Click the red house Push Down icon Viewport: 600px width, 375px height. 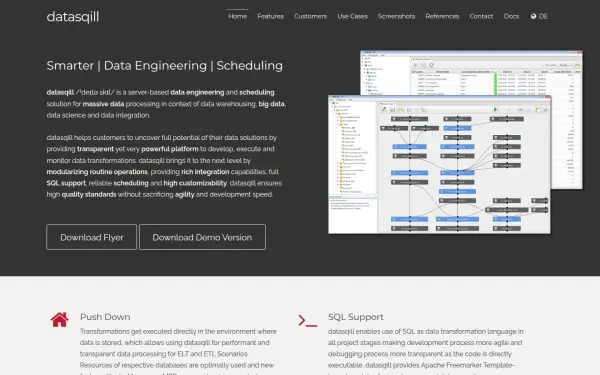[x=60, y=320]
